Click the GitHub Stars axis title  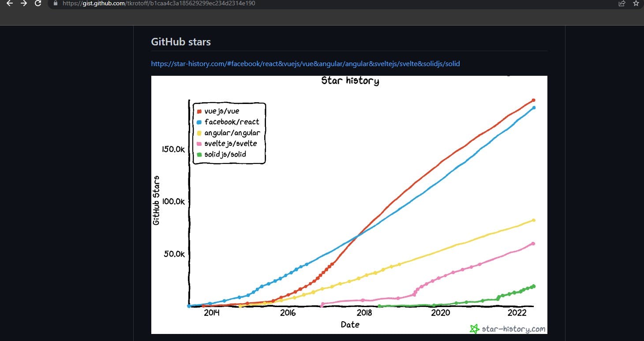[x=156, y=200]
